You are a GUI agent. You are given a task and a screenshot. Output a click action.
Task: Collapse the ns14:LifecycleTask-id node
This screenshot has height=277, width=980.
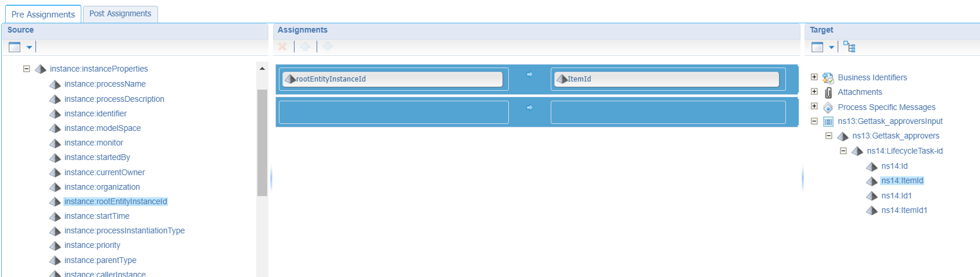pyautogui.click(x=843, y=151)
